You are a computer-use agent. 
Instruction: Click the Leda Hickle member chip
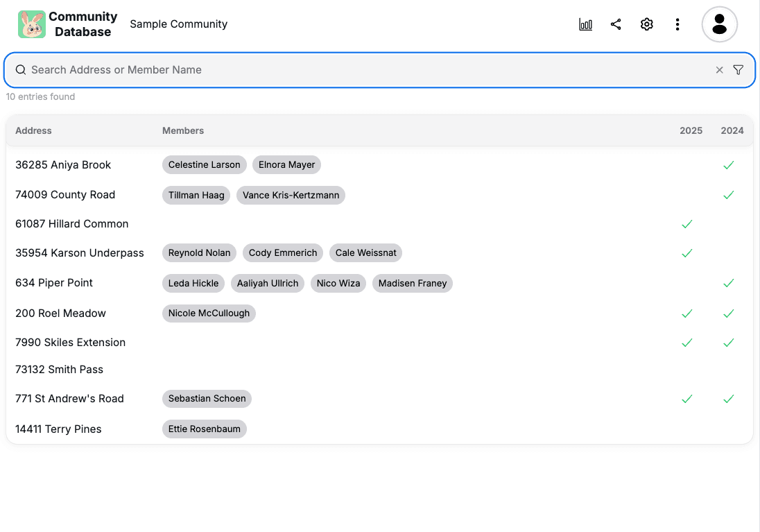(x=193, y=283)
